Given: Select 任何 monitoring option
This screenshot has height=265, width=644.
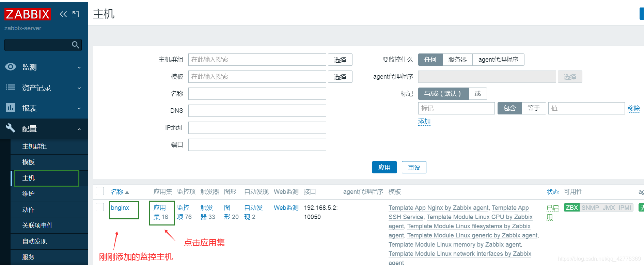Looking at the screenshot, I should (x=430, y=60).
